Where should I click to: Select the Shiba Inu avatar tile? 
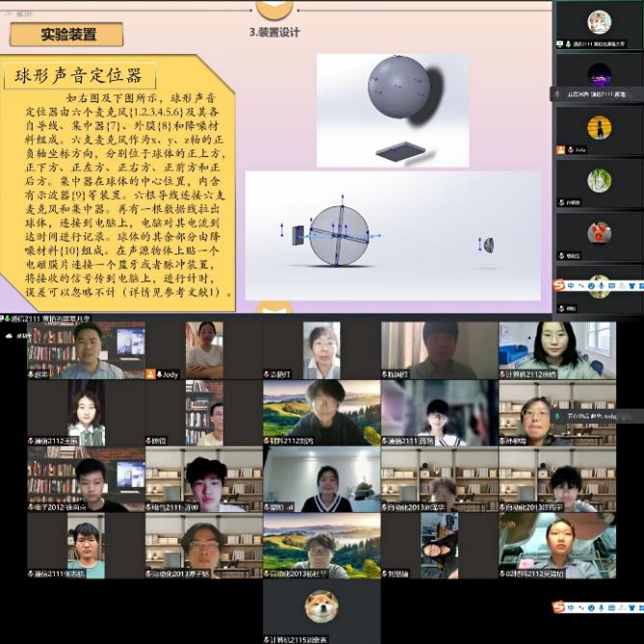click(321, 605)
